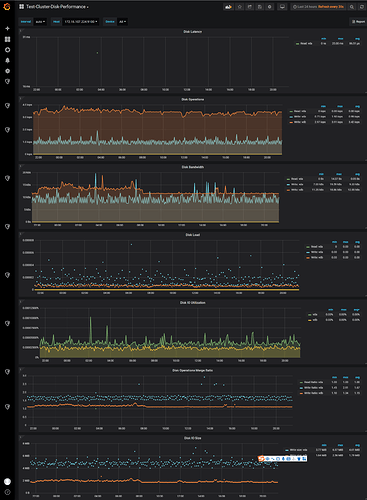
Task: Click the Save dashboard icon
Action: click(260, 7)
